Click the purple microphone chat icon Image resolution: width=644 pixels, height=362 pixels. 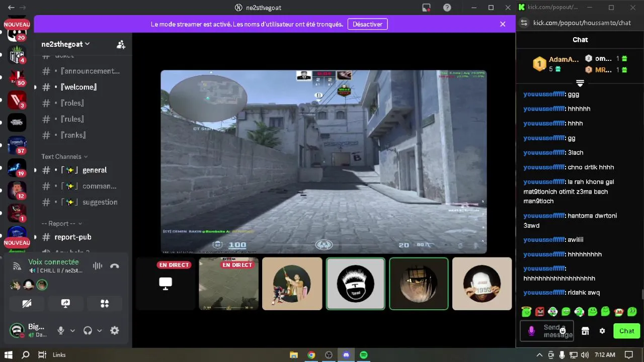click(x=531, y=330)
